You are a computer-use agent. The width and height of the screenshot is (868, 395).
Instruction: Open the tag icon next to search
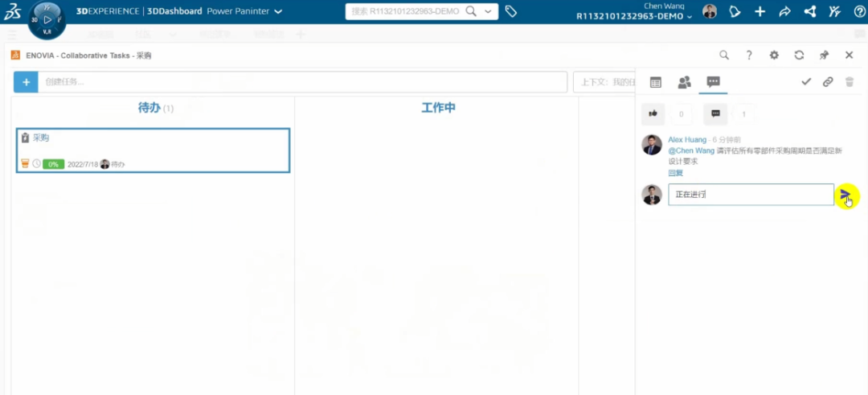click(x=511, y=11)
